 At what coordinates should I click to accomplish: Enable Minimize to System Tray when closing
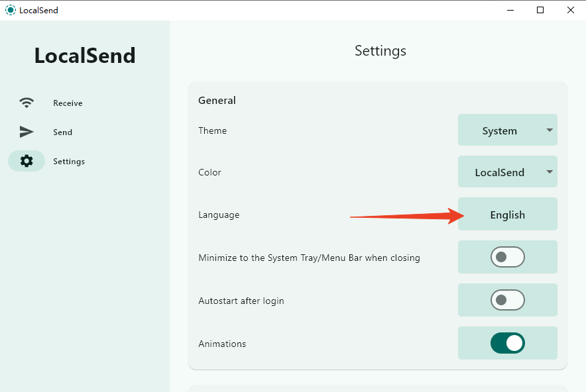(x=507, y=257)
